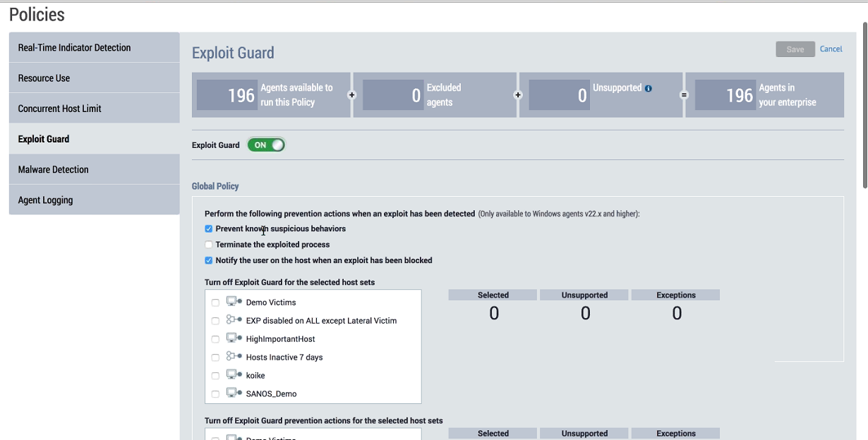Uncheck Prevent known suspicious behaviors

[x=209, y=229]
